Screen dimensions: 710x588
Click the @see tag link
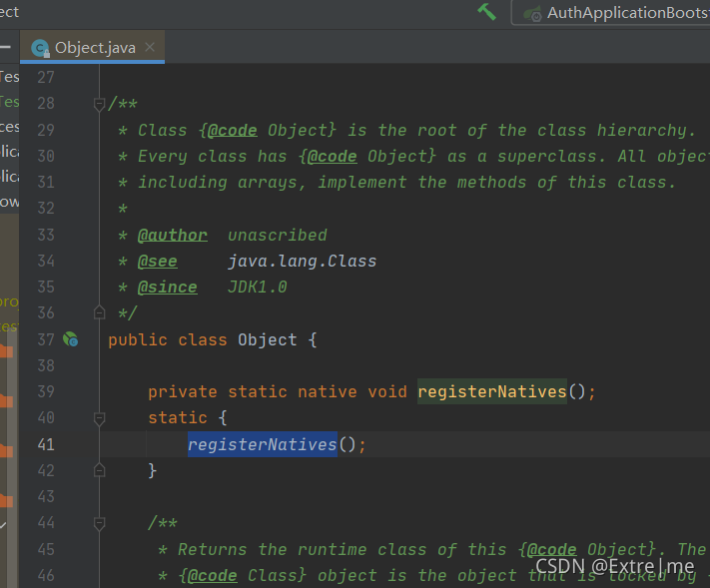point(157,262)
